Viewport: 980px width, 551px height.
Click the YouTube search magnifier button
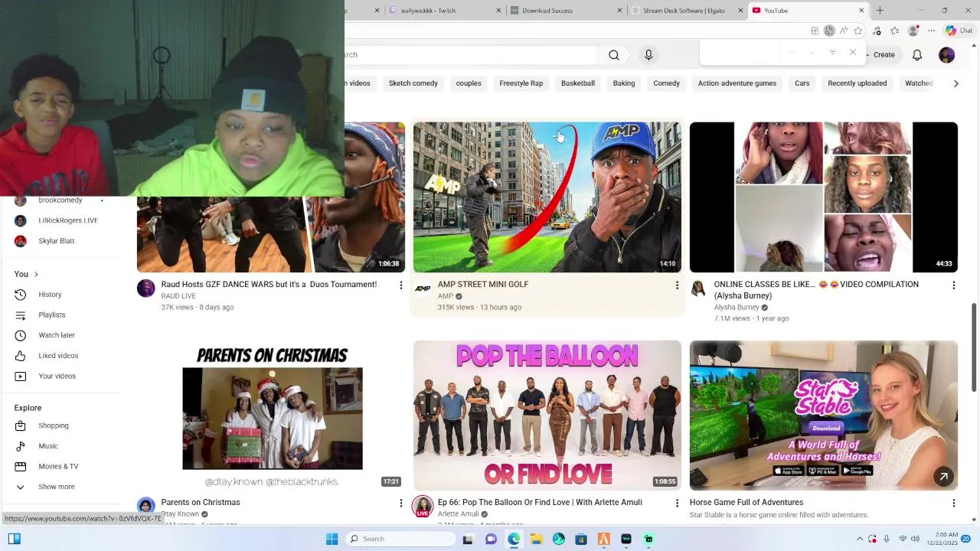(x=613, y=55)
